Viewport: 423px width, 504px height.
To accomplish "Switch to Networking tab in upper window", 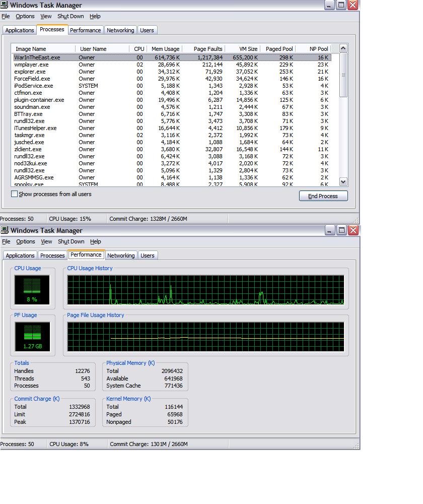I will [120, 30].
